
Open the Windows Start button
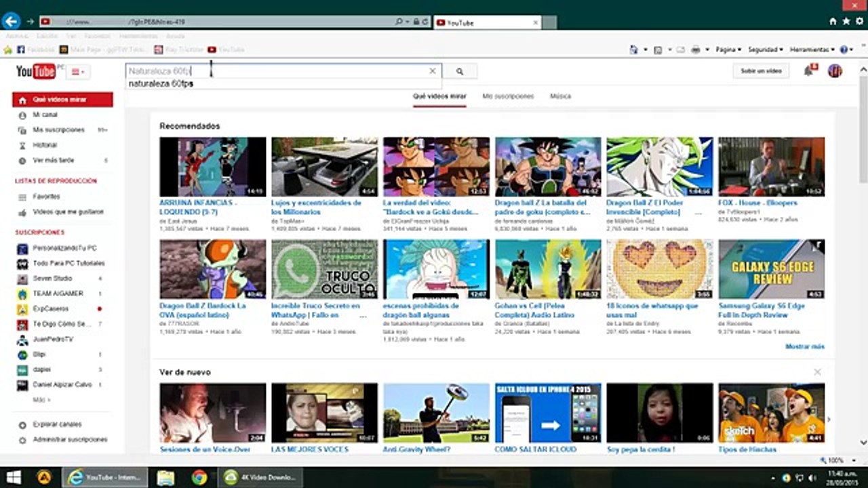[x=13, y=477]
